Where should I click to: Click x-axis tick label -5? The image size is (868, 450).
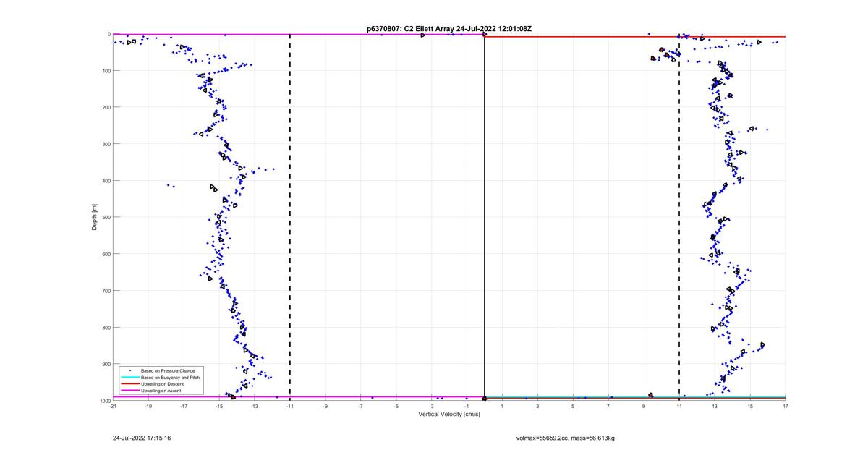coord(396,407)
